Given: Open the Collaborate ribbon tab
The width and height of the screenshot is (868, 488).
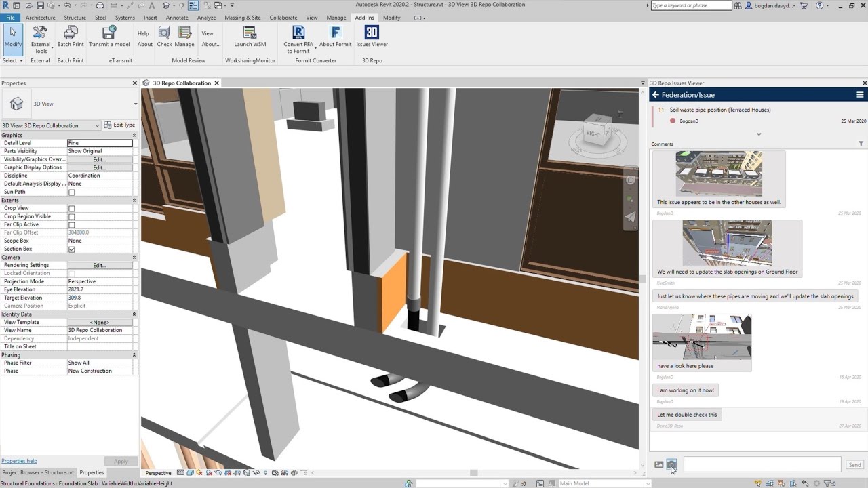Looking at the screenshot, I should (283, 18).
